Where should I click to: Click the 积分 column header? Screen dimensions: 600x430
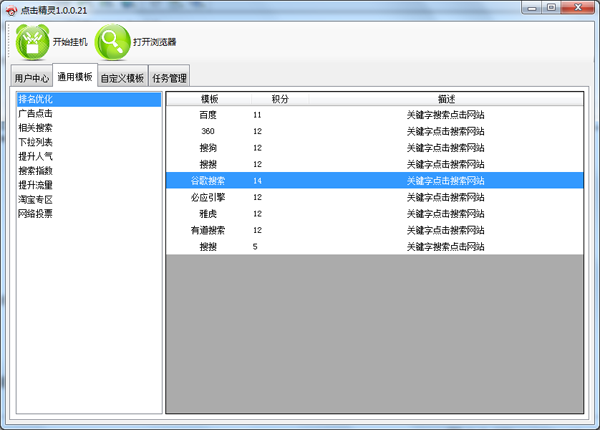click(280, 99)
